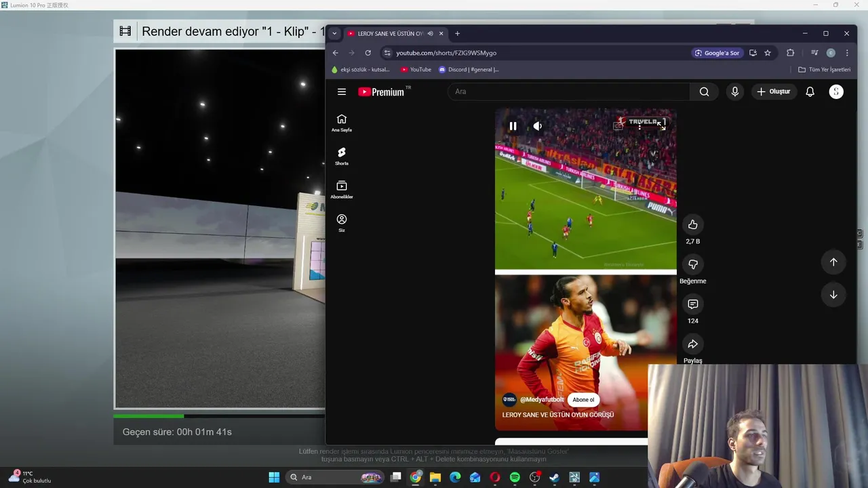This screenshot has width=868, height=488.
Task: Pause the playing short
Action: click(513, 126)
